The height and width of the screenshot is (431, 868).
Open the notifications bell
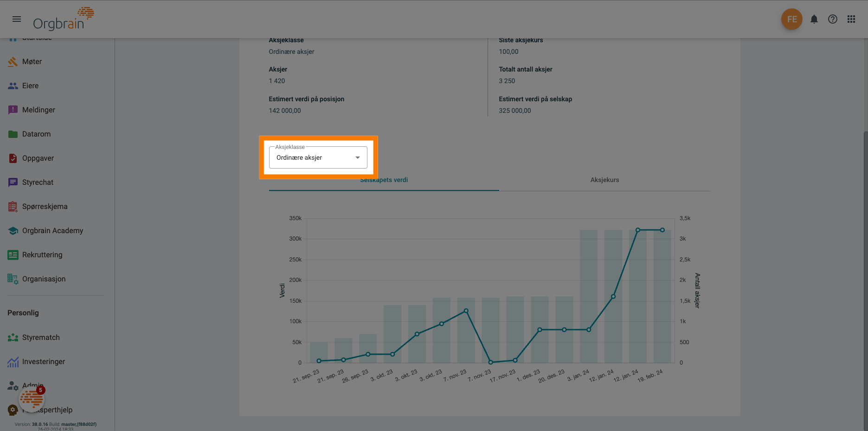point(814,19)
